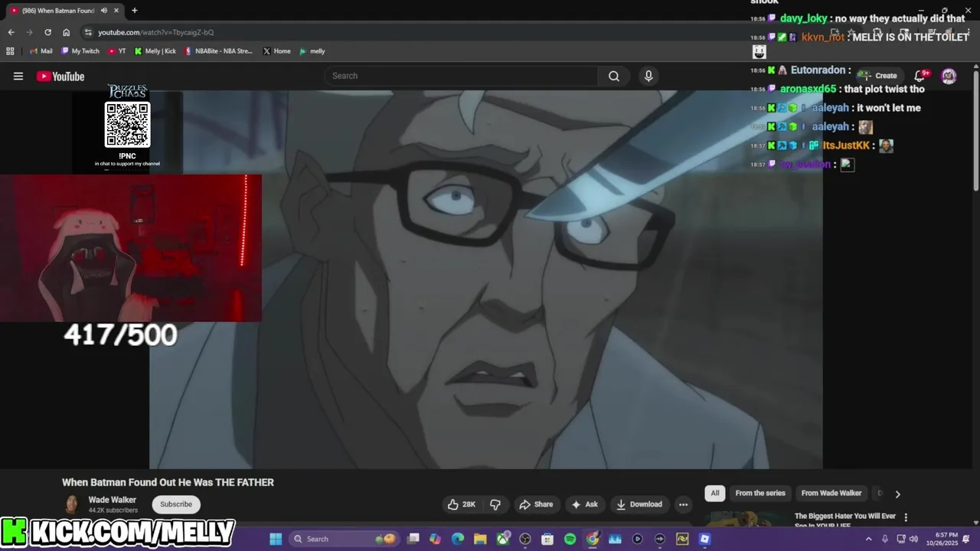
Task: Open Wade Walker channel avatar
Action: [x=71, y=504]
